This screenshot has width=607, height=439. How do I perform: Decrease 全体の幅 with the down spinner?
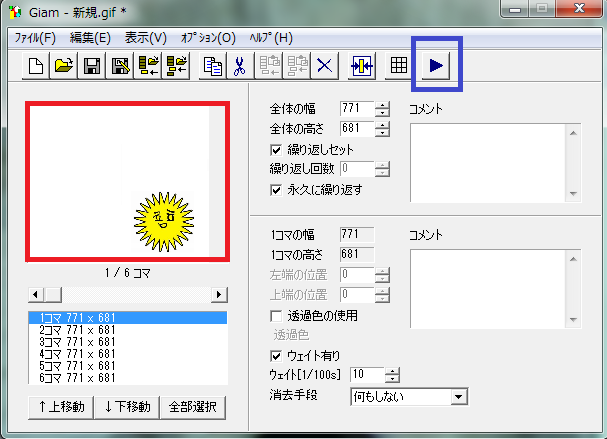(x=382, y=113)
